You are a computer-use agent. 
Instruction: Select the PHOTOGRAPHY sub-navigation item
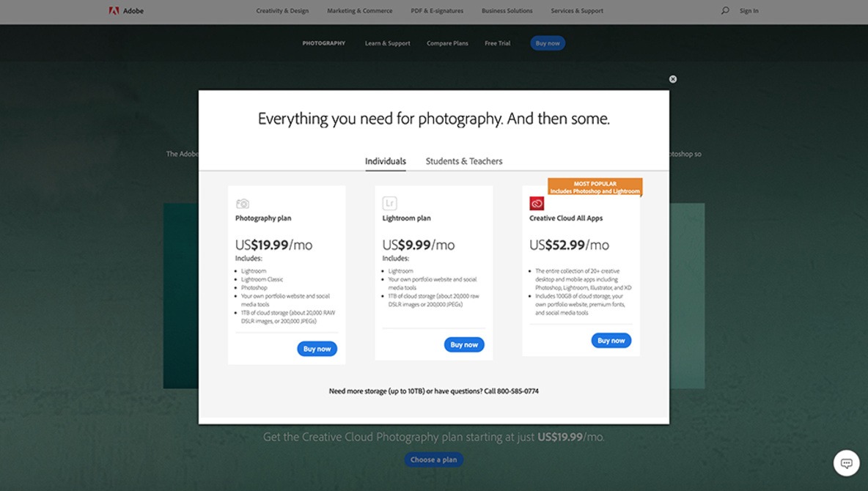click(x=324, y=43)
